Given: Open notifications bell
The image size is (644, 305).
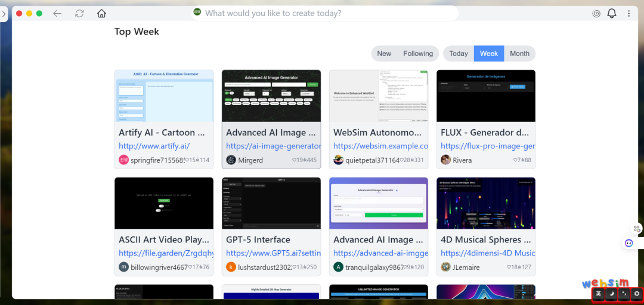Looking at the screenshot, I should coord(612,13).
